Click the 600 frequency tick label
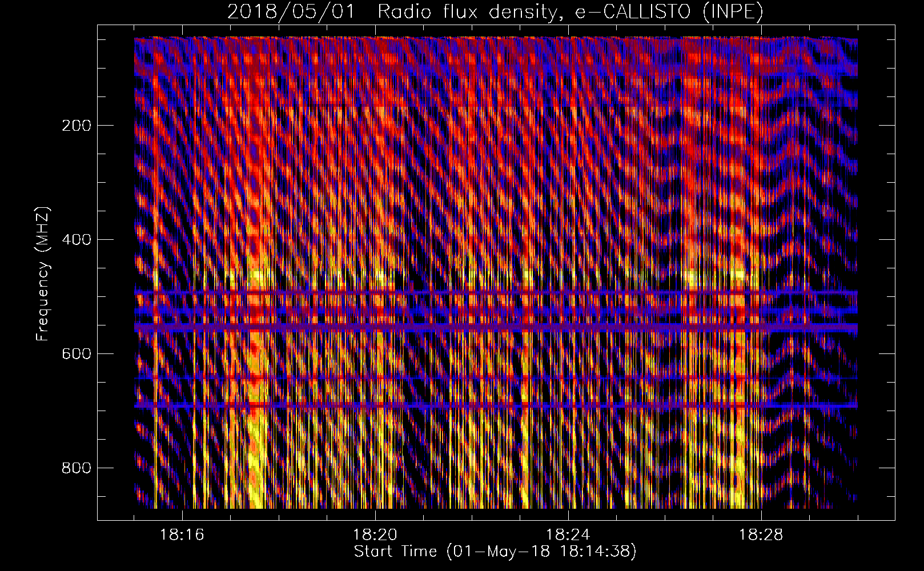The image size is (924, 571). pos(77,353)
